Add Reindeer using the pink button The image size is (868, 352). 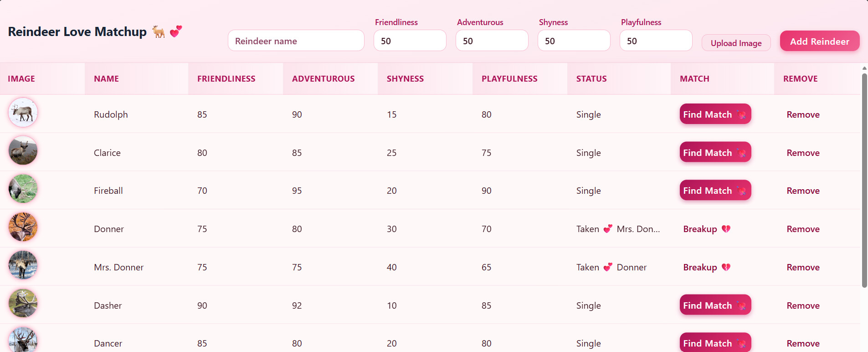pyautogui.click(x=820, y=41)
